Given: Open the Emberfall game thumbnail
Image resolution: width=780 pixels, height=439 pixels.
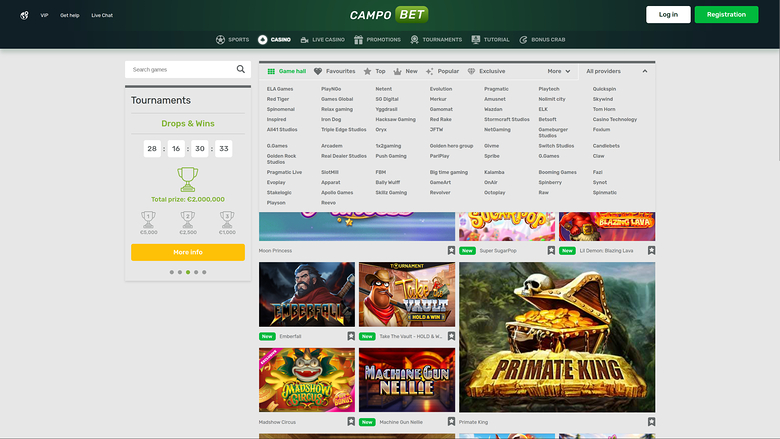Looking at the screenshot, I should [307, 294].
